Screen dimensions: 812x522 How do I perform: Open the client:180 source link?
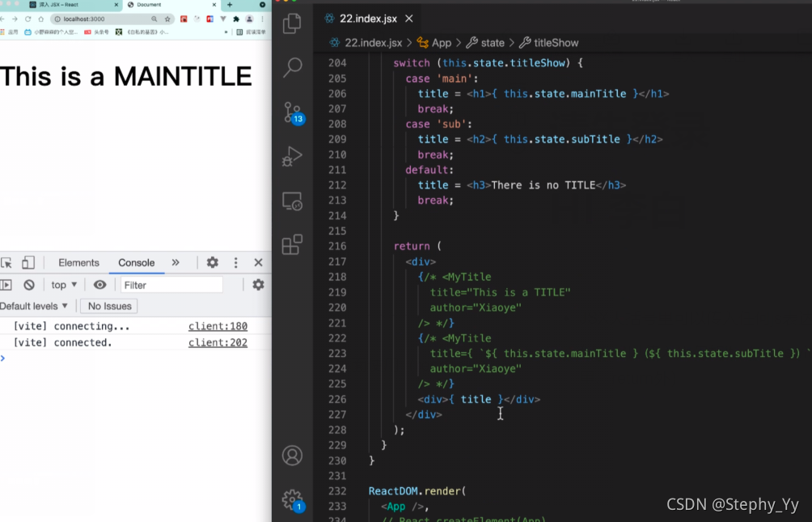coord(218,326)
